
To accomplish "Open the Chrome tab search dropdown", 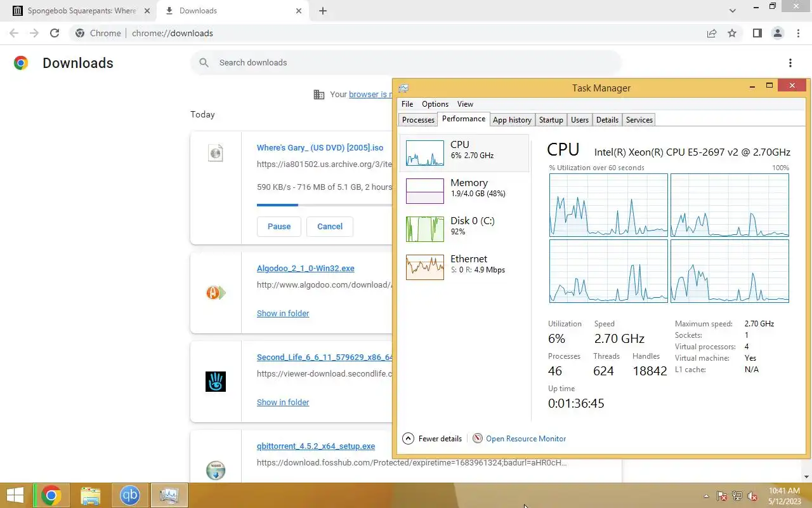I will [x=733, y=11].
